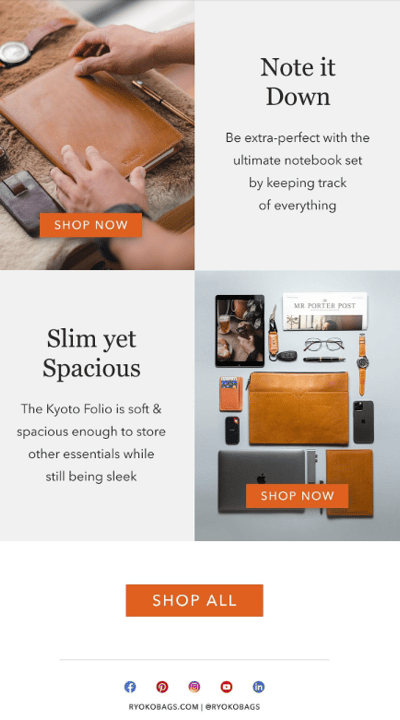Open the @RYOKOBAGS handle link
This screenshot has height=720, width=400.
coord(232,707)
